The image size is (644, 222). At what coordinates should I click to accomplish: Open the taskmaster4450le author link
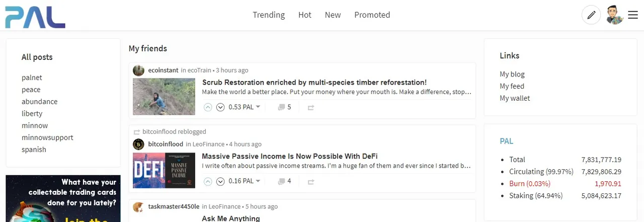tap(174, 207)
